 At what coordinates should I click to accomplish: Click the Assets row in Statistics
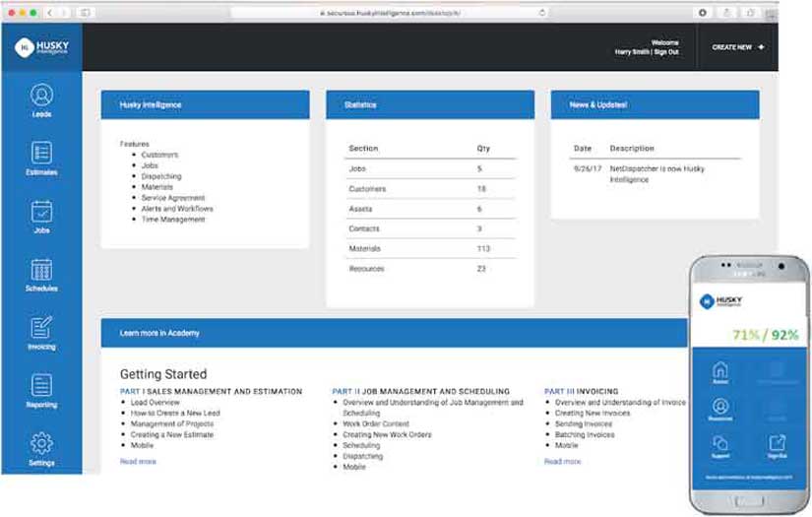[430, 209]
